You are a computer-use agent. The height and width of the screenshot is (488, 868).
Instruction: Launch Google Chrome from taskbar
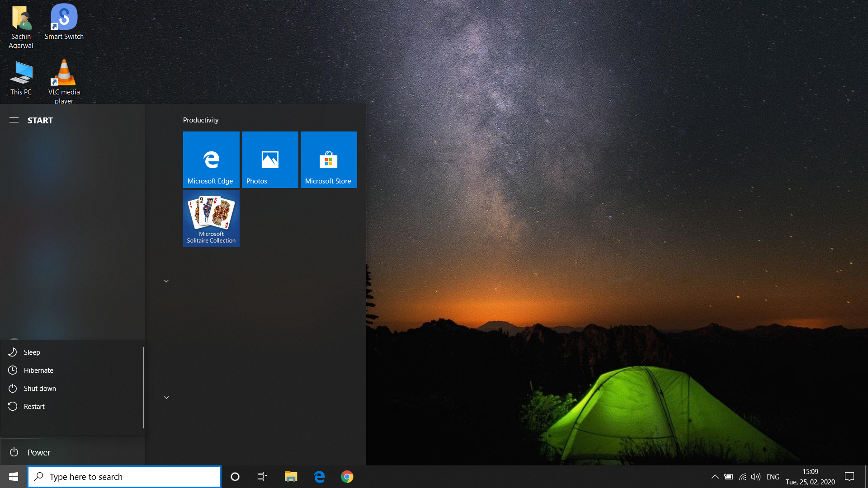[347, 477]
